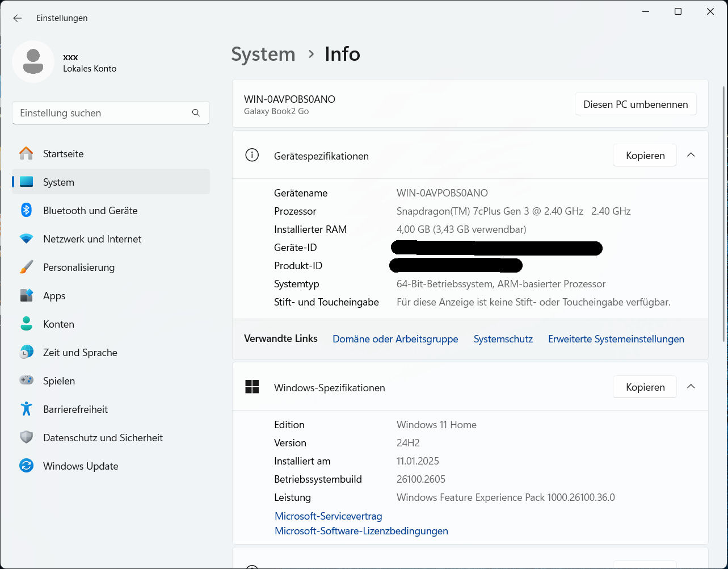Select the System sidebar item
728x569 pixels.
[58, 182]
